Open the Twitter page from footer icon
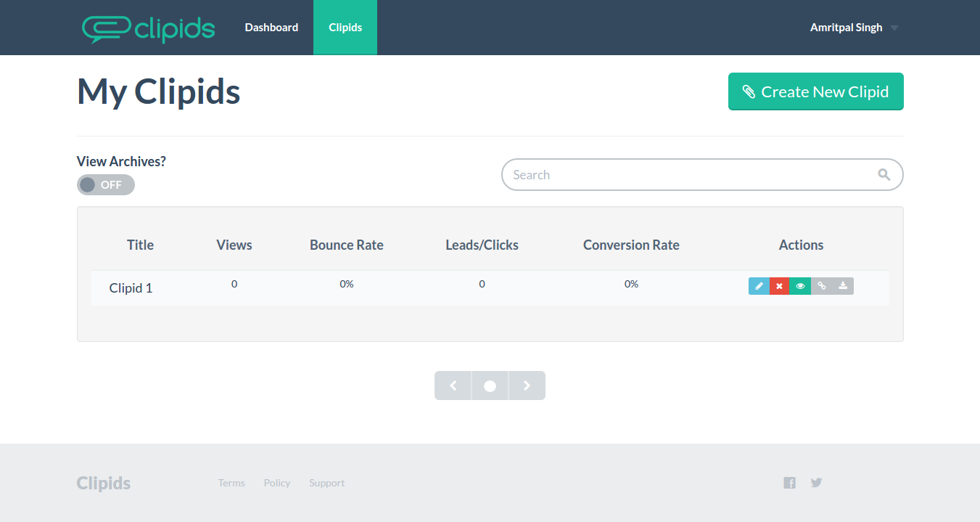 point(816,482)
